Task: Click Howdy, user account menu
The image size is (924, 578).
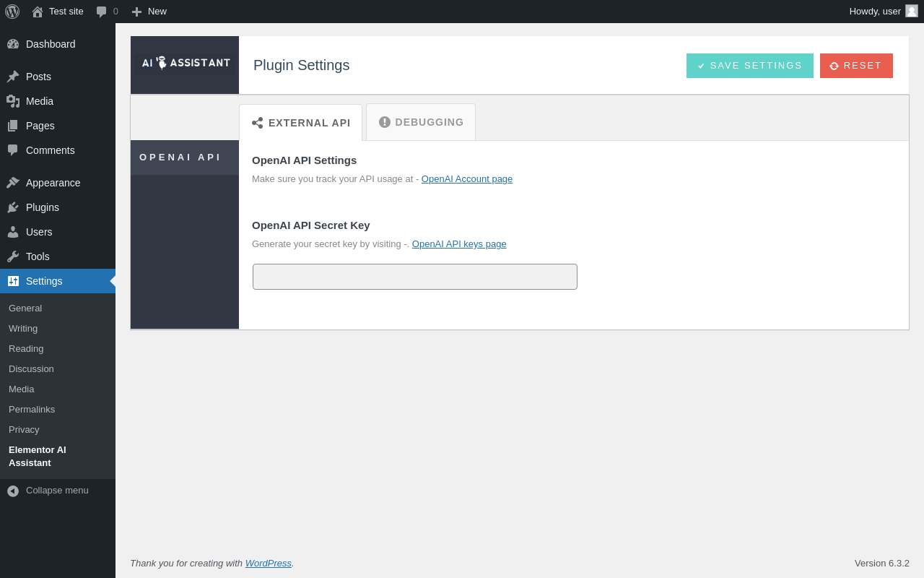Action: point(884,12)
